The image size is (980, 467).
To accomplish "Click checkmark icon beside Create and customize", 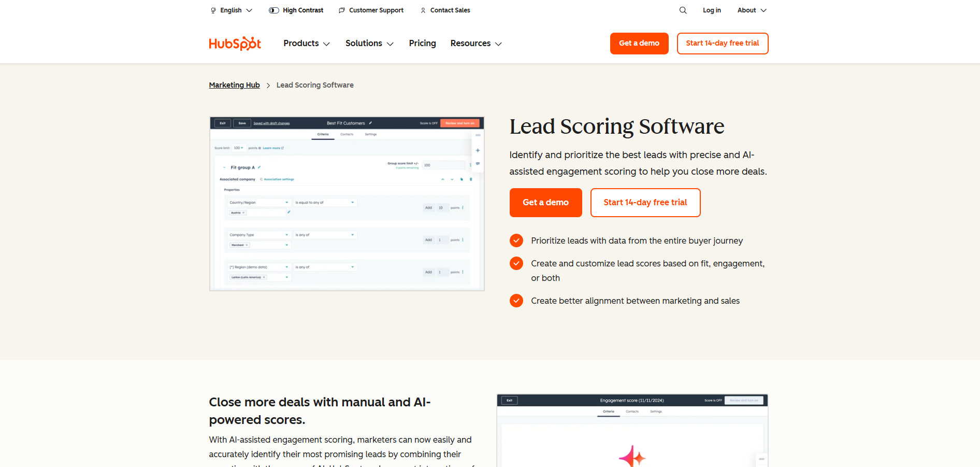I will click(x=516, y=263).
